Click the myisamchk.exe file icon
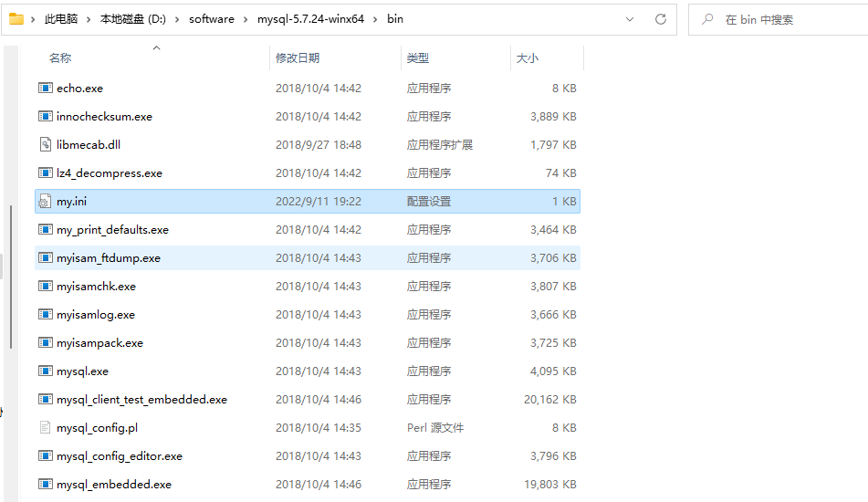This screenshot has width=868, height=502. click(46, 286)
